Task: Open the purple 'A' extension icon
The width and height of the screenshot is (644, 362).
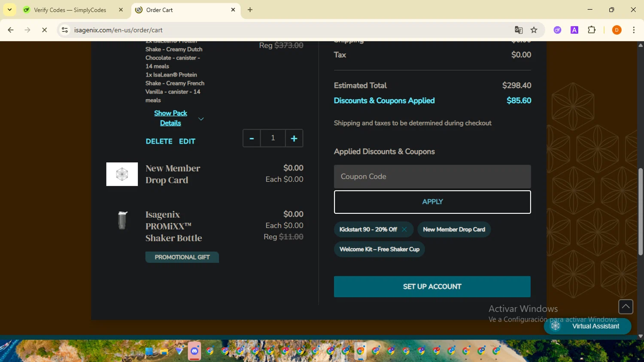Action: 574,30
